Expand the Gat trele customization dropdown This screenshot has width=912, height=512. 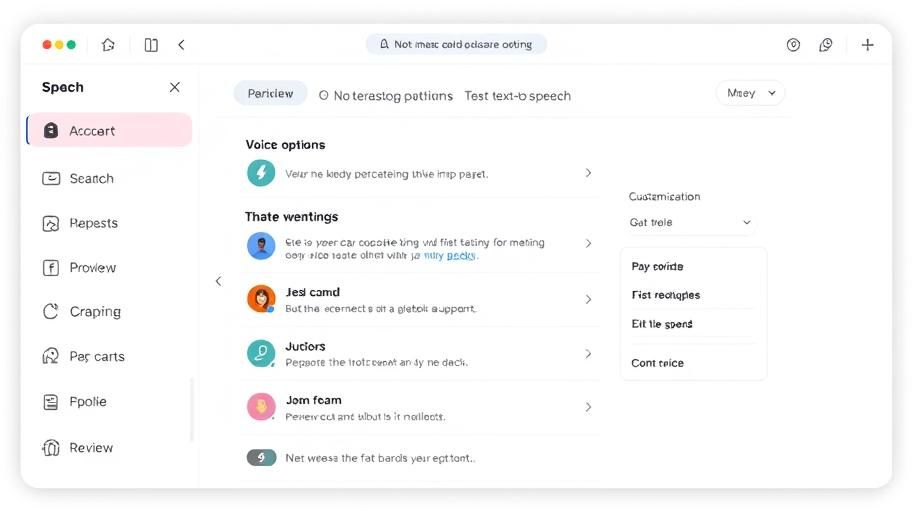[x=690, y=222]
